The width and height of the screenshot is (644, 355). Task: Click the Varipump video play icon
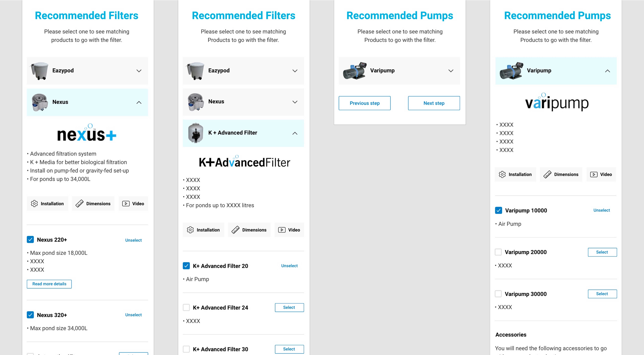pyautogui.click(x=594, y=174)
